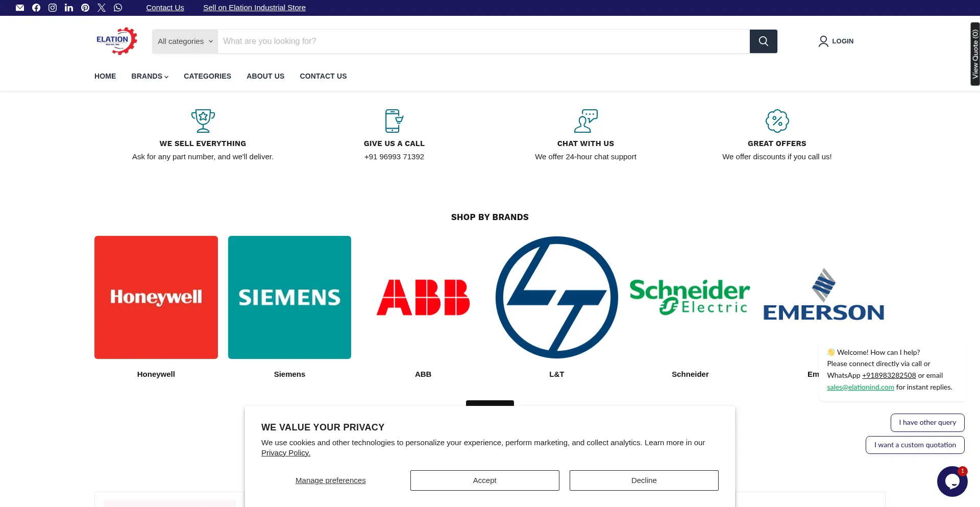This screenshot has height=507, width=980.
Task: Select the Siemens brand thumbnail
Action: (289, 297)
